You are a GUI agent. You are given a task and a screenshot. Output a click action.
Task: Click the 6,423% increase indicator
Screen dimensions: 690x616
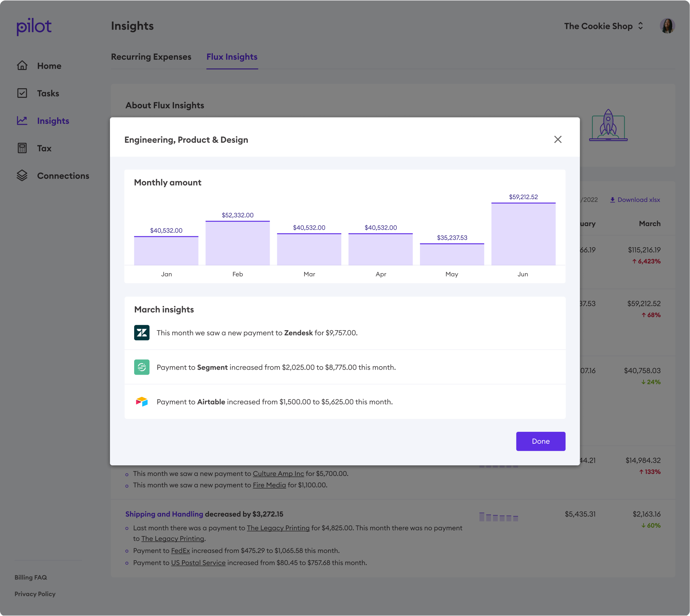click(646, 261)
